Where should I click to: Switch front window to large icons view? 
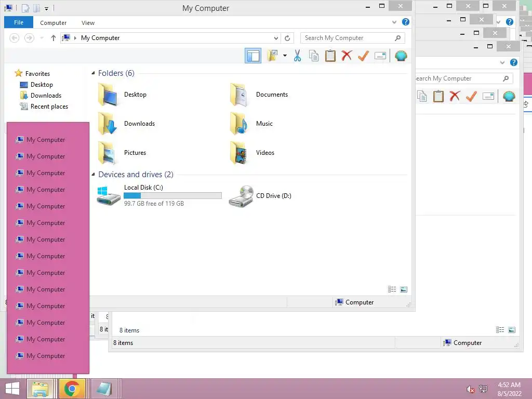click(404, 289)
